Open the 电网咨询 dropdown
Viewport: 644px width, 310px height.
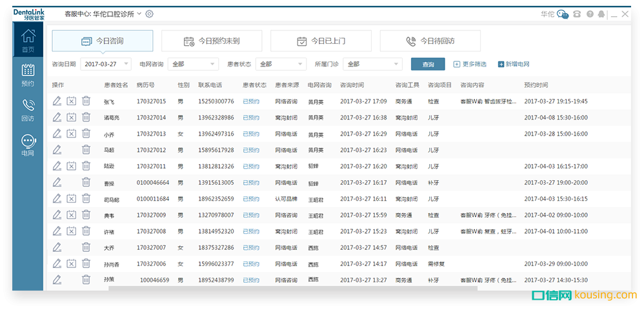[193, 64]
